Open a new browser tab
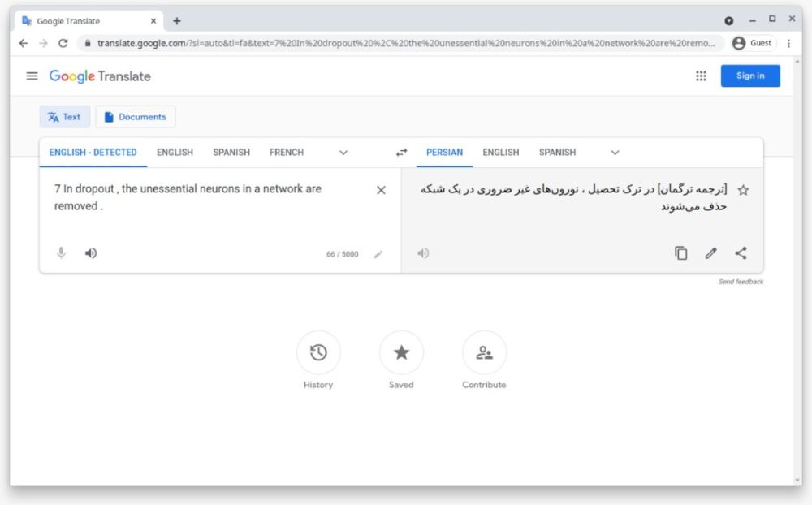 pos(177,21)
